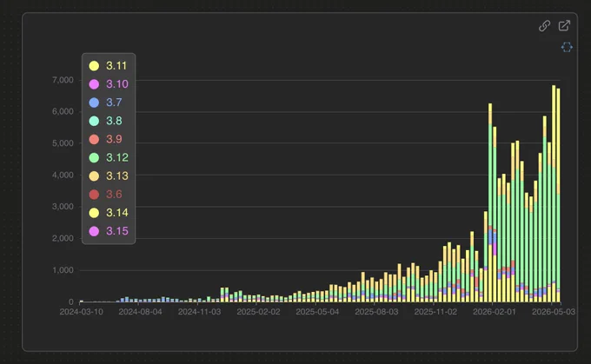Open the chart in a new window icon
Viewport: 591px width, 364px height.
(564, 25)
